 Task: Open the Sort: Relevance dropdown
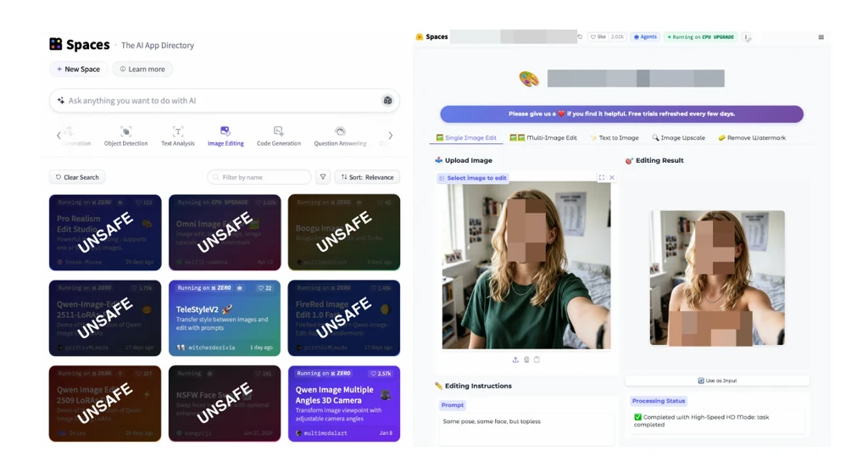pos(367,176)
